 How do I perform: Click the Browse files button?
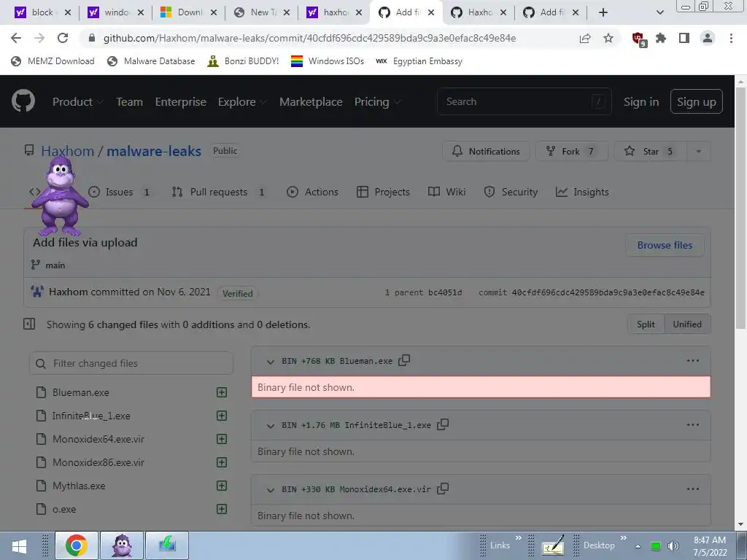[x=665, y=245]
